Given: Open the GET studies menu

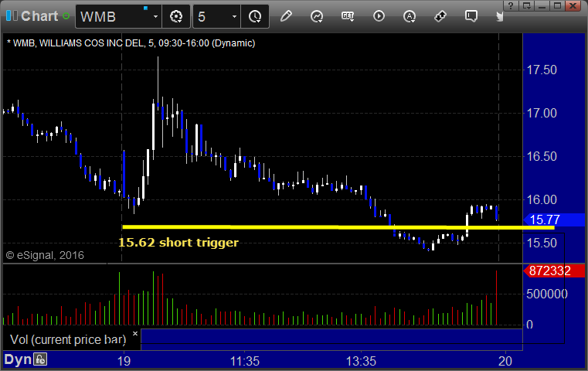Looking at the screenshot, I should 348,16.
